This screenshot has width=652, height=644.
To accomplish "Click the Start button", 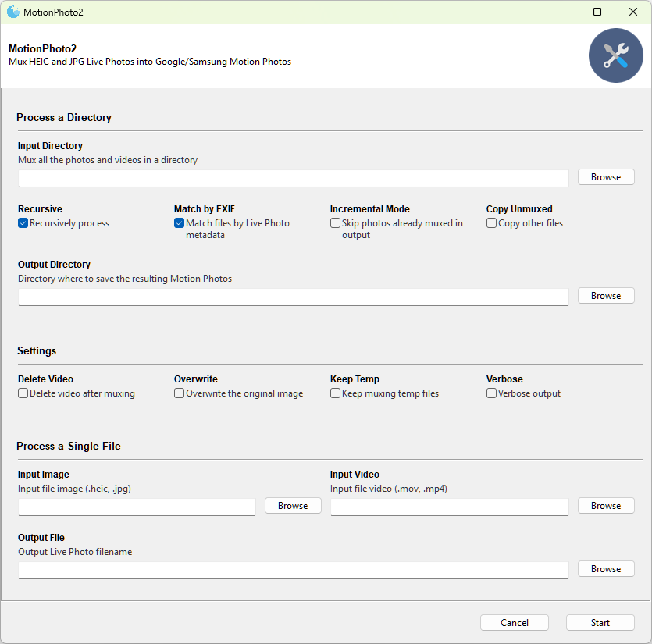I will 600,623.
